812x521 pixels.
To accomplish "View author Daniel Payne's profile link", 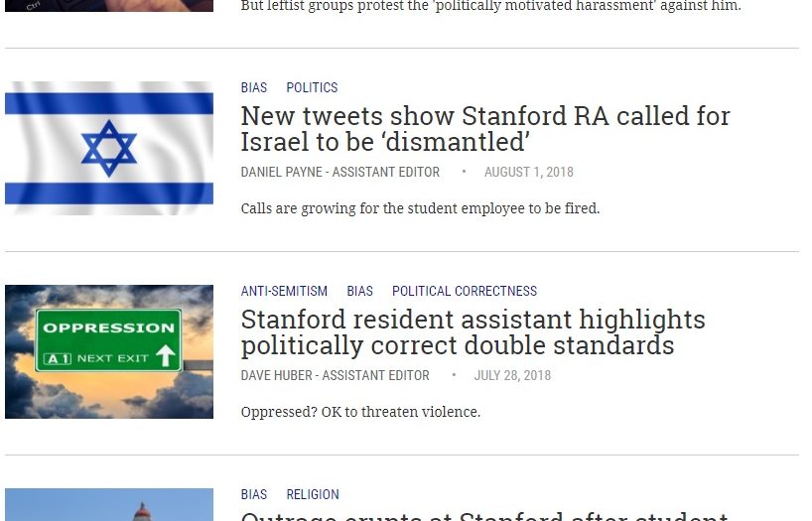I will click(x=339, y=172).
